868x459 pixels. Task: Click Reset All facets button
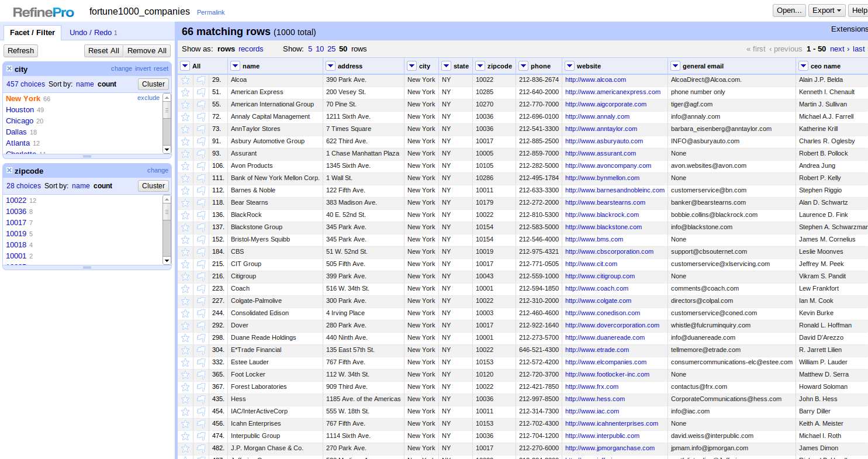(x=103, y=51)
